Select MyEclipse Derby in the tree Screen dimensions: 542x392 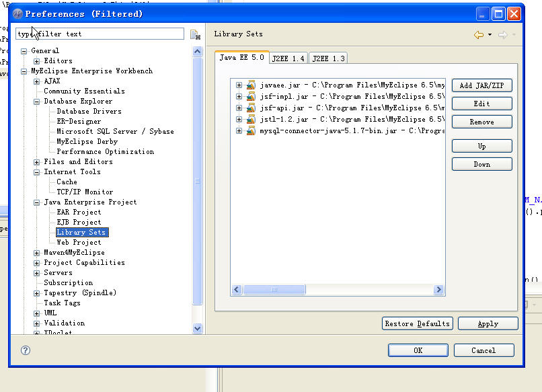(x=87, y=142)
